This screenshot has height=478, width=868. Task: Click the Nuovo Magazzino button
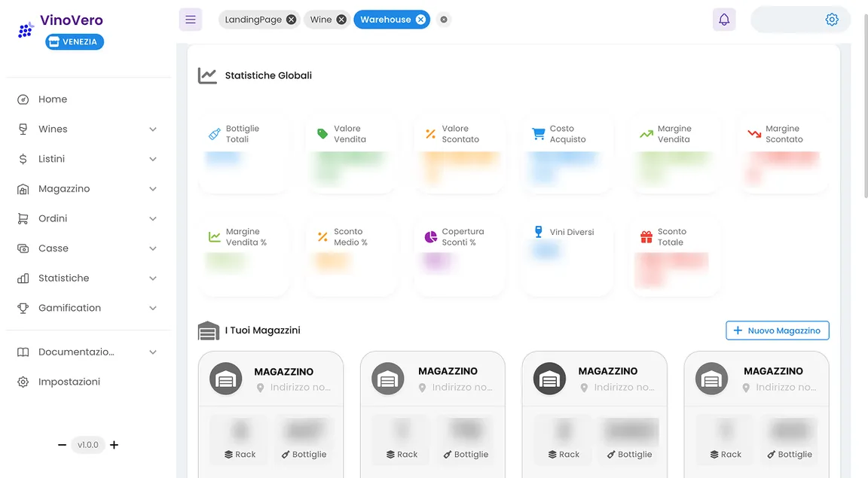coord(778,330)
